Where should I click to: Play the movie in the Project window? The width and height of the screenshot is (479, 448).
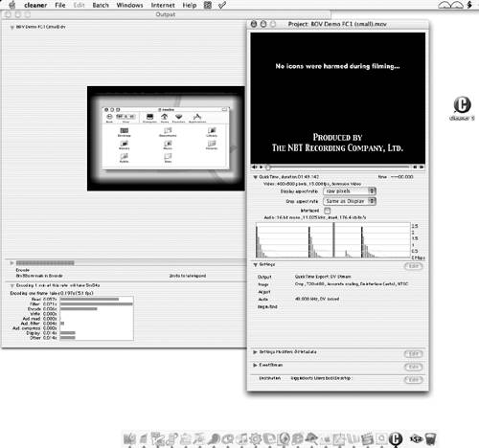click(261, 167)
